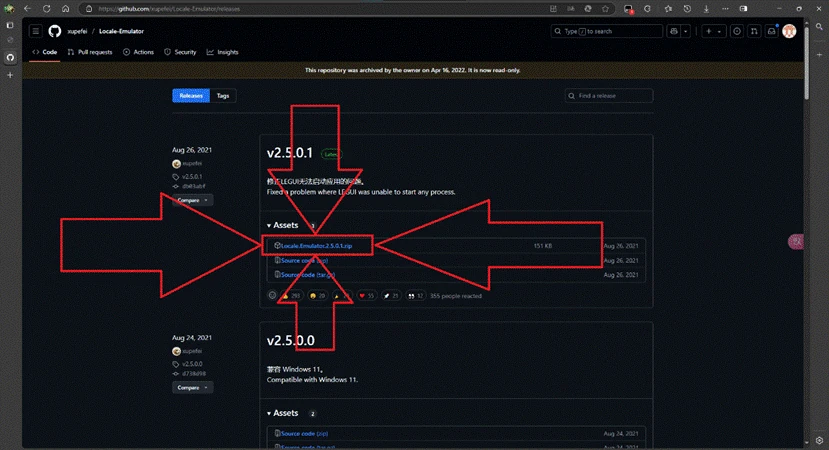Open the sidebar search magnifier icon

coord(819,26)
